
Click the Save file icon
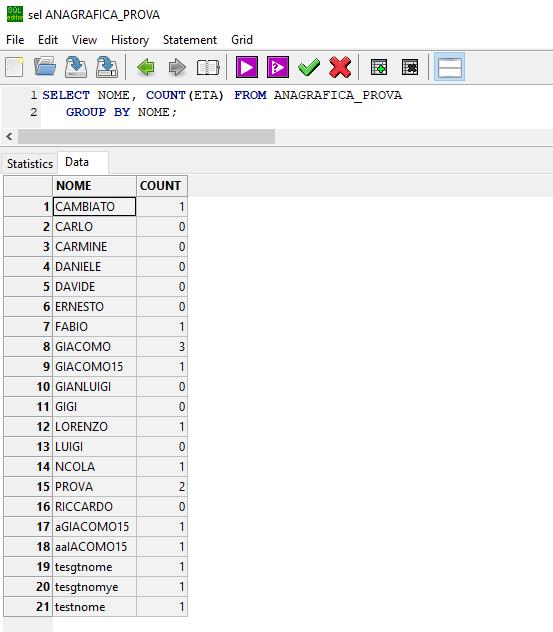coord(76,67)
